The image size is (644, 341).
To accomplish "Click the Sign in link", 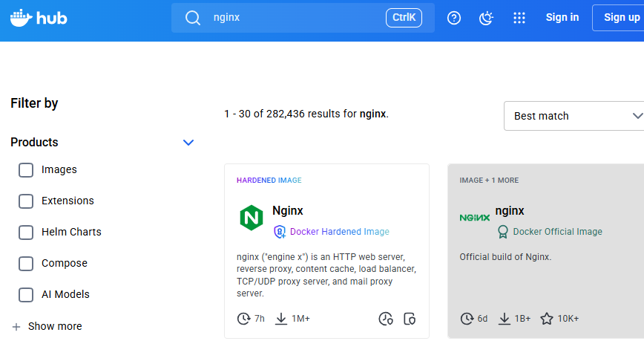I will point(562,17).
